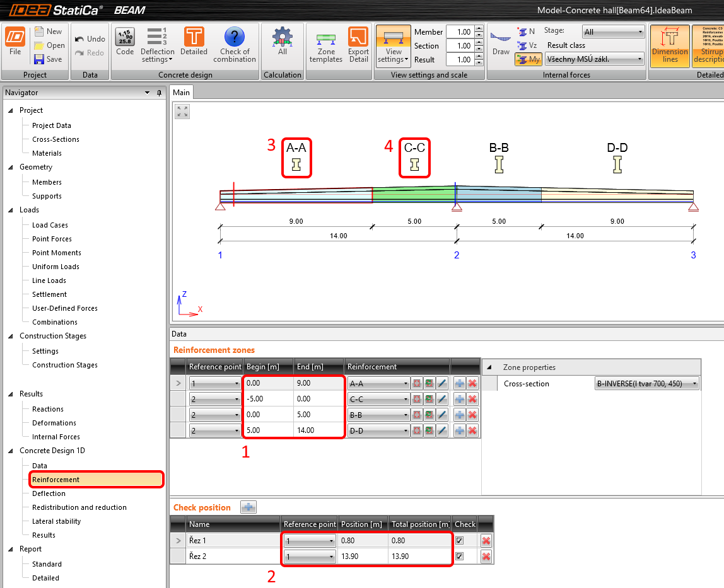Viewport: 724px width, 588px height.
Task: Increase the Member scale value
Action: coord(479,29)
